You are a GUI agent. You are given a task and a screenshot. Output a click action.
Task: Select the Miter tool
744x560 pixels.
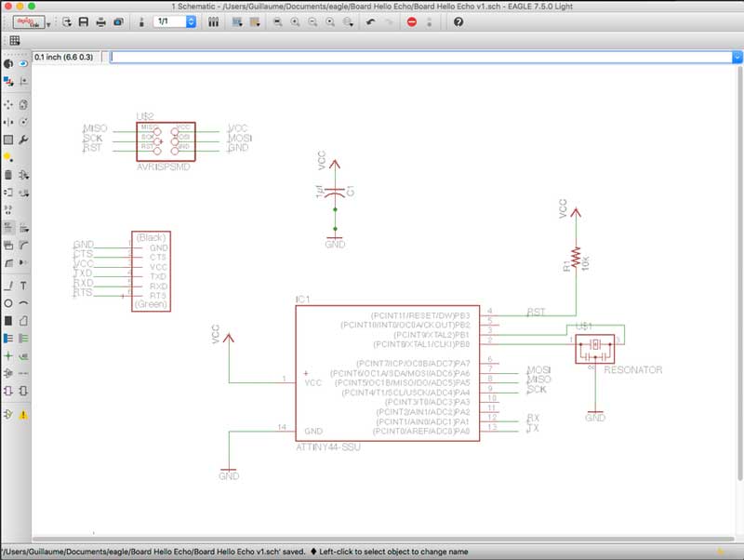[x=23, y=245]
